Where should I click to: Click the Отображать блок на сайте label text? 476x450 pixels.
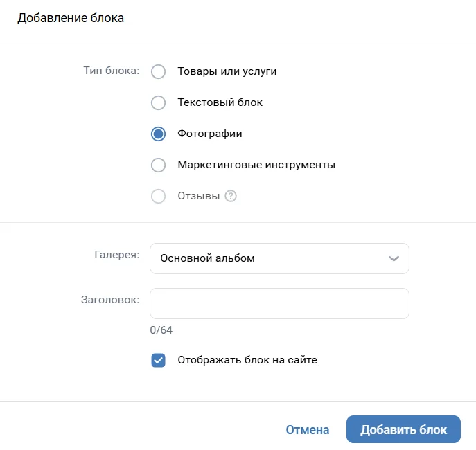point(247,360)
